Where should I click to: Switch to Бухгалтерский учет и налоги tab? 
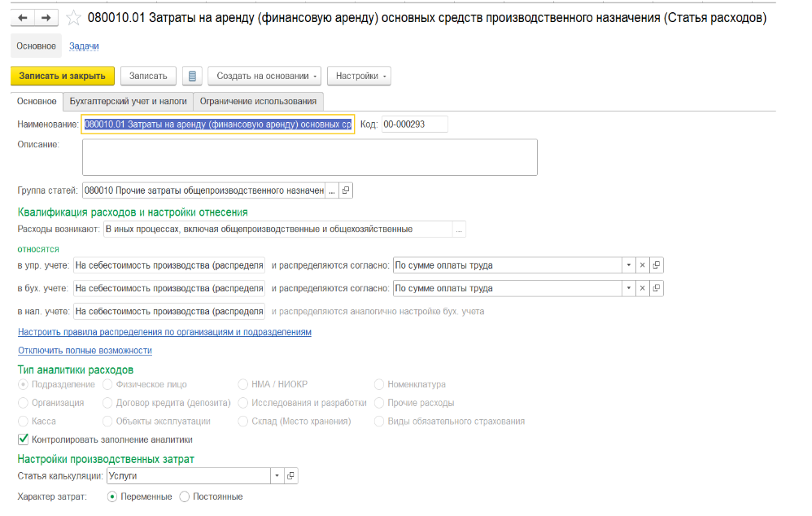(128, 101)
